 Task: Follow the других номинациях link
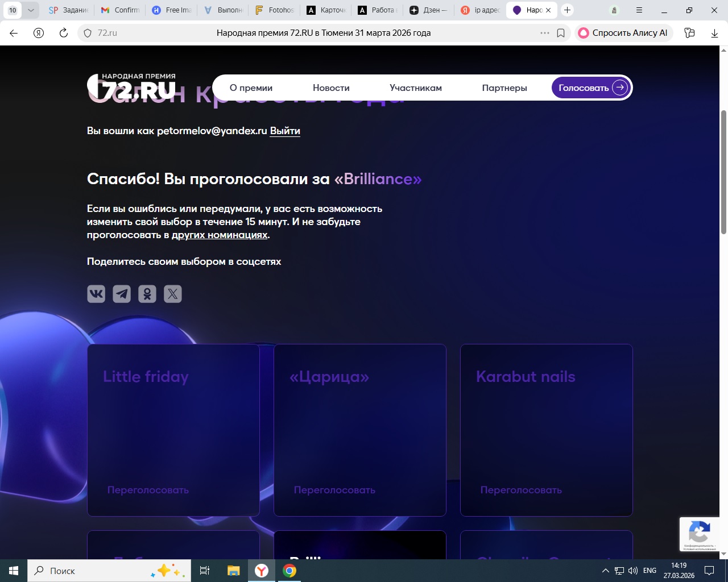[220, 235]
